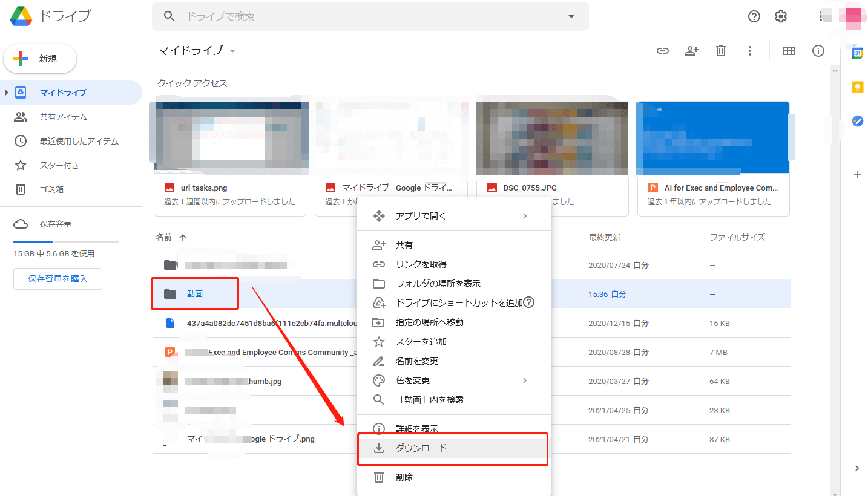Viewport: 868px width, 496px height.
Task: Open the three-dot more actions menu
Action: tap(750, 51)
